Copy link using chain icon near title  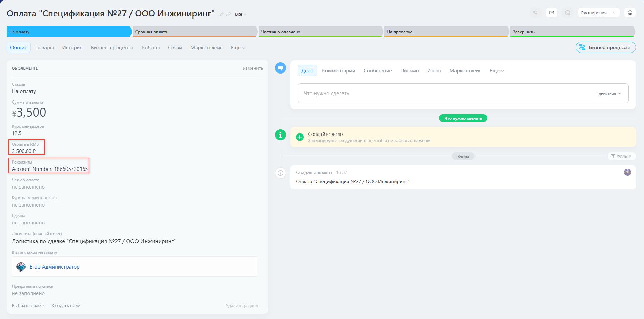point(228,14)
